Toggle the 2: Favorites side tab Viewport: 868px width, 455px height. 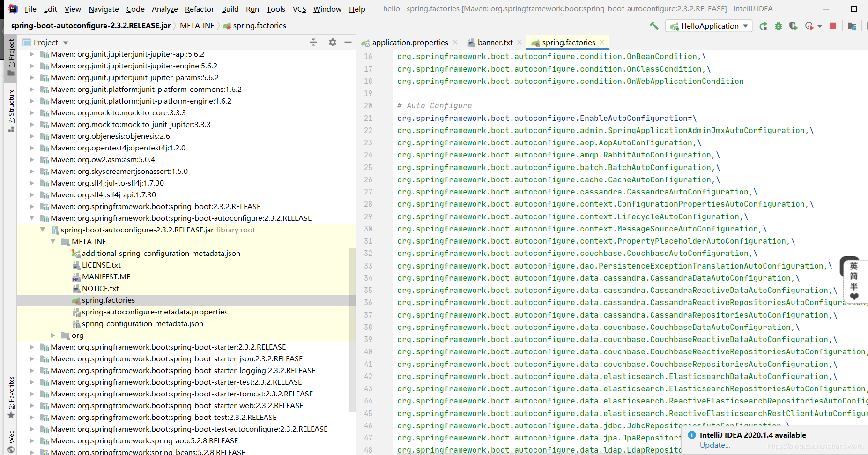[x=11, y=397]
